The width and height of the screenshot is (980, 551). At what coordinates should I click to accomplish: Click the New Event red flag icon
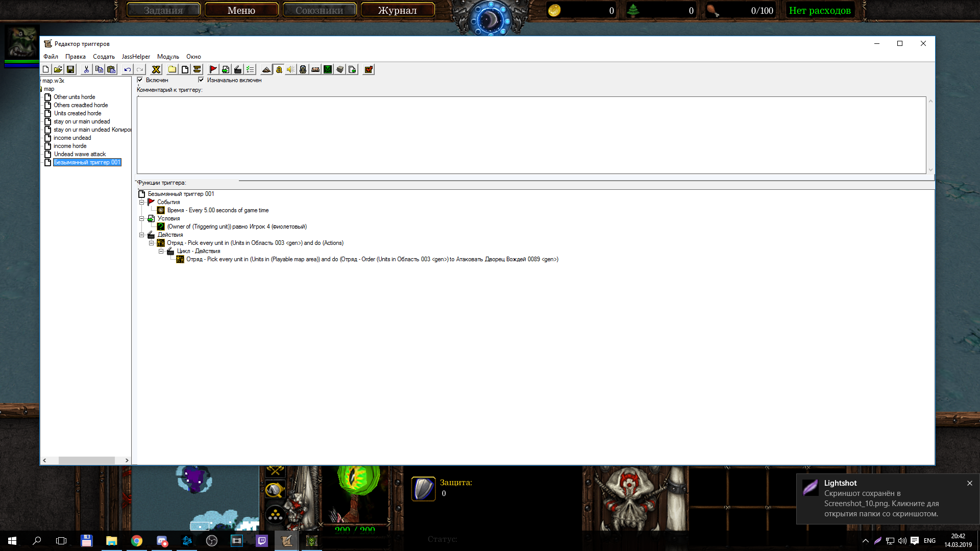(x=213, y=69)
